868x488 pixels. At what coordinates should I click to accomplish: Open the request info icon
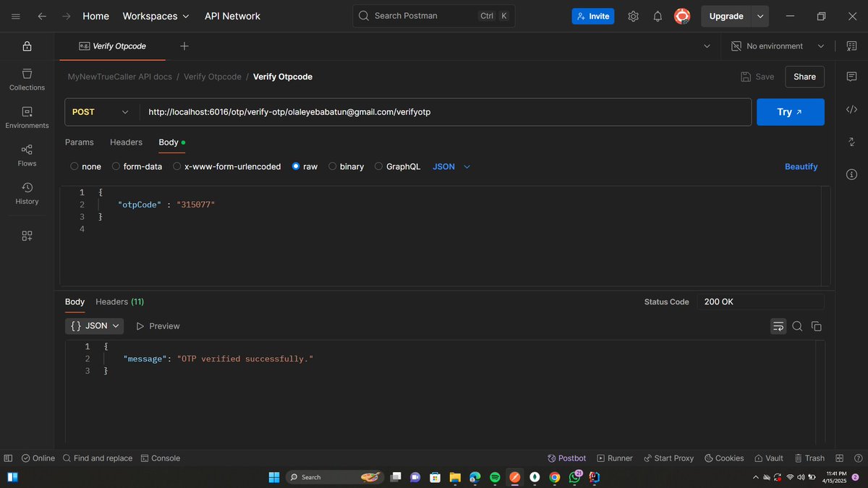pyautogui.click(x=851, y=174)
